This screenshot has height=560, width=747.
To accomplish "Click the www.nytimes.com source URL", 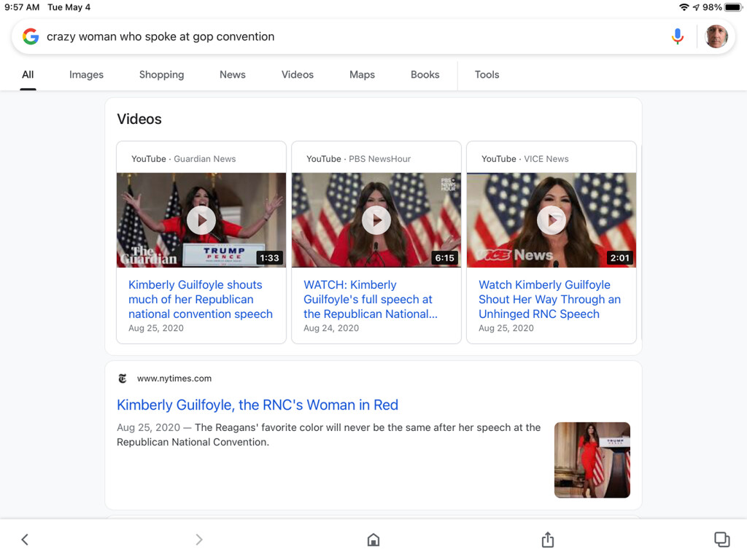I will [x=174, y=378].
